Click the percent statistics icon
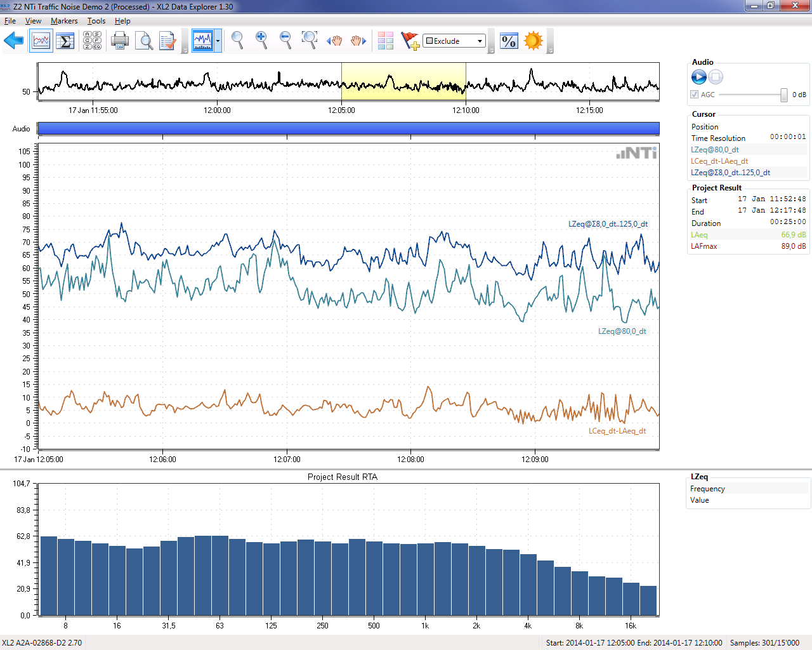 coord(509,41)
